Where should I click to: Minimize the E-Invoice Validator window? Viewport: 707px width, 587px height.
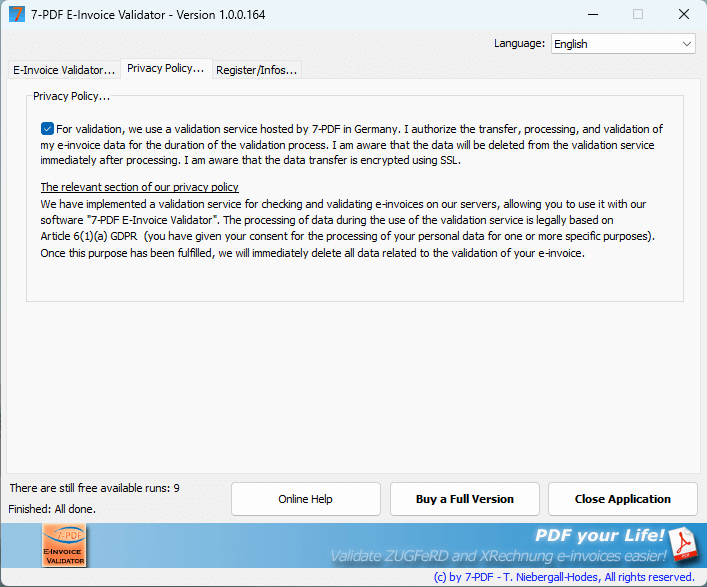pyautogui.click(x=593, y=14)
